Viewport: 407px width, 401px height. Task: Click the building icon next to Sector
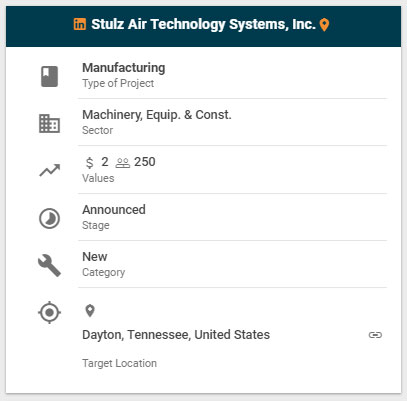click(49, 124)
